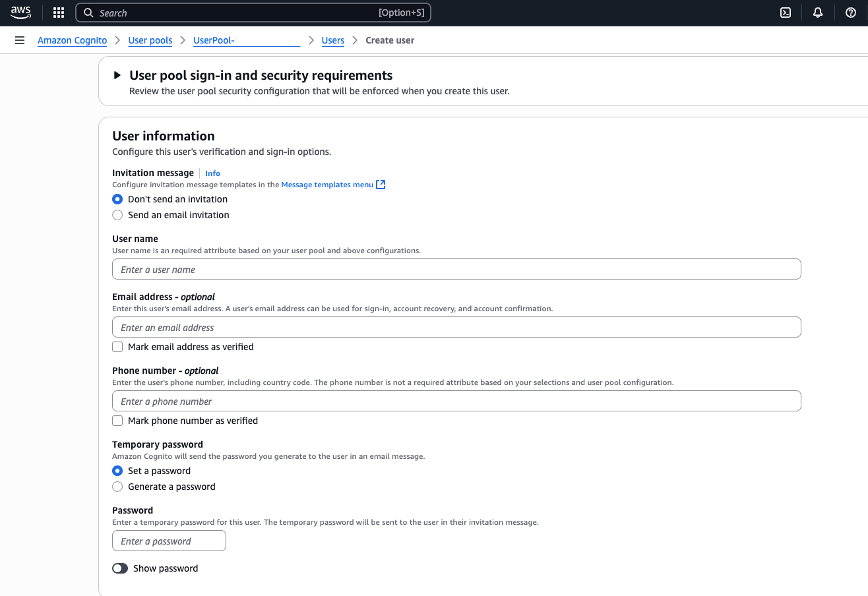Check Mark phone number as verified

[117, 421]
